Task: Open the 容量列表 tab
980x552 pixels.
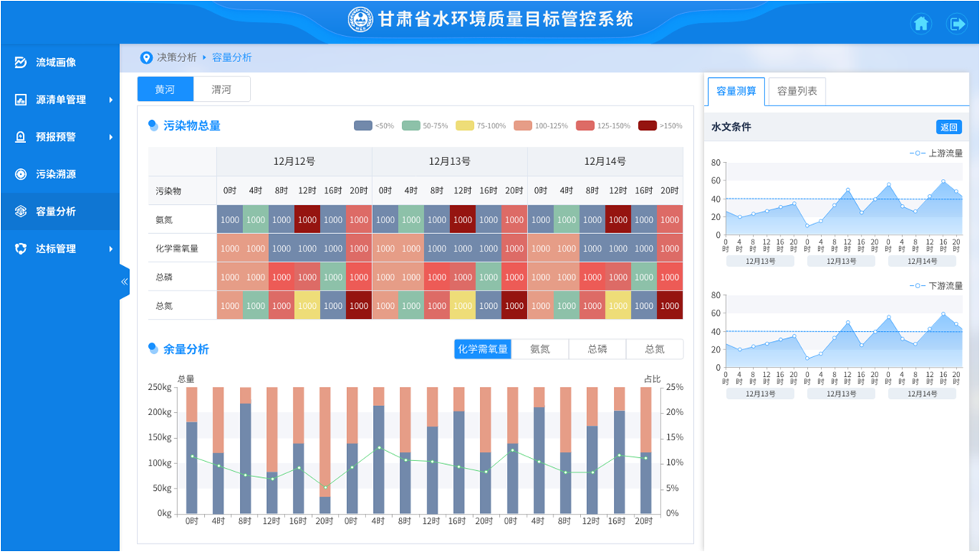Action: point(797,92)
